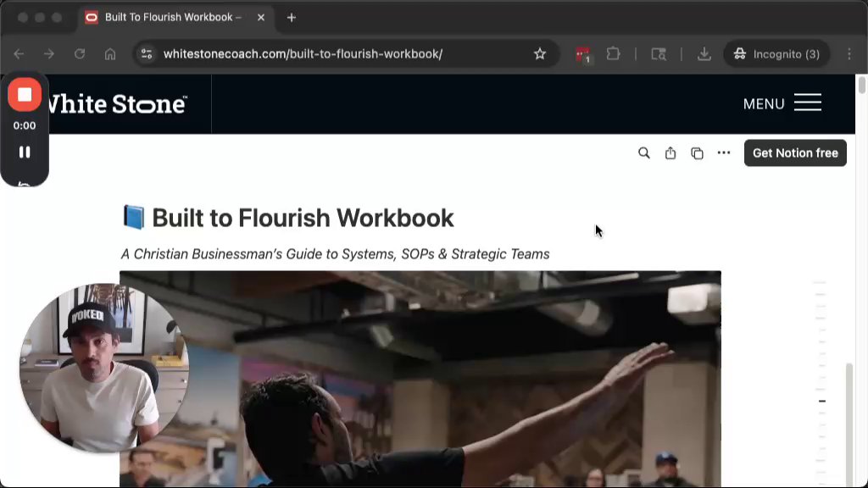This screenshot has width=868, height=488.
Task: Open the browser home page
Action: [x=110, y=53]
